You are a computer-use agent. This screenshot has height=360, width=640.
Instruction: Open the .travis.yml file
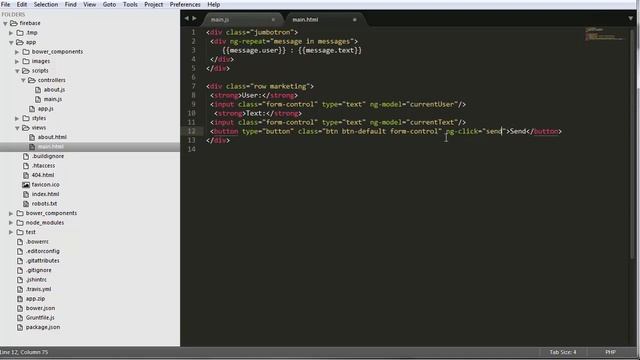pyautogui.click(x=38, y=289)
